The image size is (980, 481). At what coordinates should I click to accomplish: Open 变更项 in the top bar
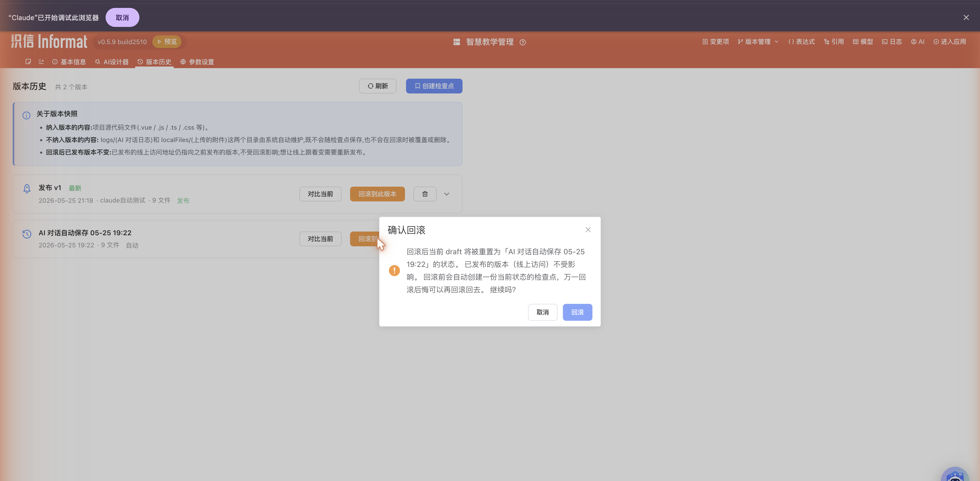tap(716, 41)
